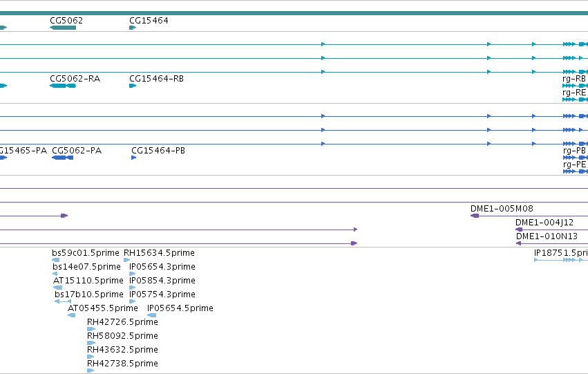Select the CG5062-RA transcript label
This screenshot has width=588, height=374.
coord(75,78)
